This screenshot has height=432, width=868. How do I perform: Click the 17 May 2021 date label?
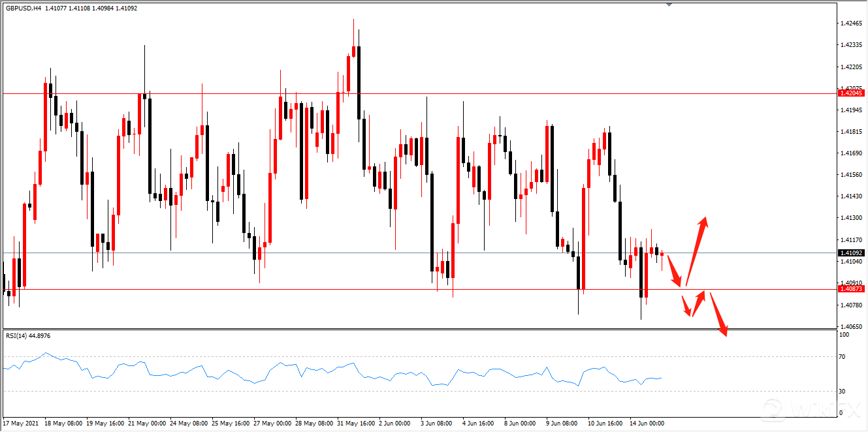coord(20,423)
